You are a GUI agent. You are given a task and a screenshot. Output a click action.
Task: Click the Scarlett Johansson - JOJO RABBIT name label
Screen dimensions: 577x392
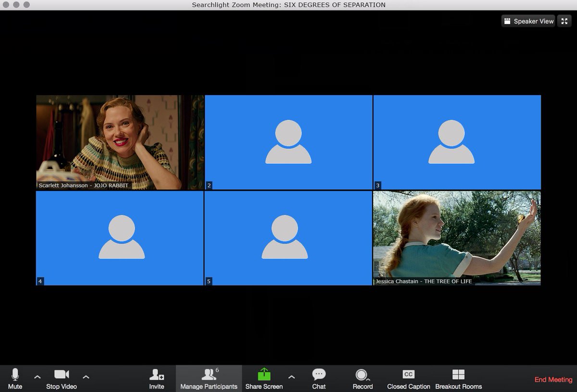click(84, 185)
